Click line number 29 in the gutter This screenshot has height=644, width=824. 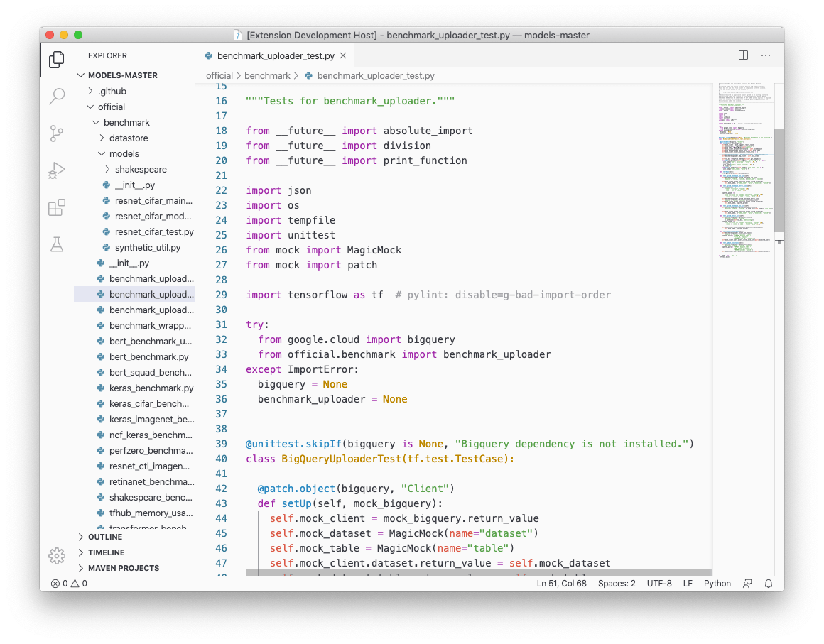(221, 295)
